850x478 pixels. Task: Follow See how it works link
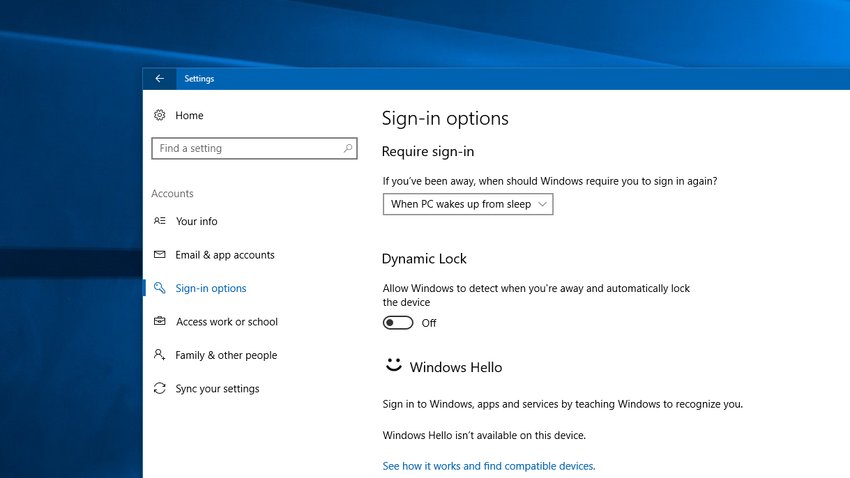coord(489,466)
